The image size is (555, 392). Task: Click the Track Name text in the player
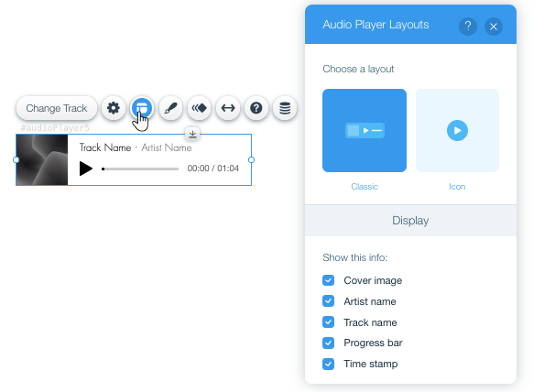(105, 147)
